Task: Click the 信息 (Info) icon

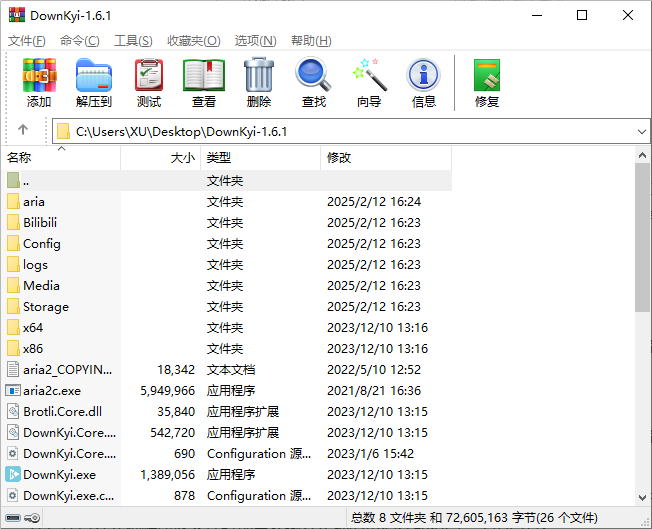Action: pyautogui.click(x=423, y=75)
